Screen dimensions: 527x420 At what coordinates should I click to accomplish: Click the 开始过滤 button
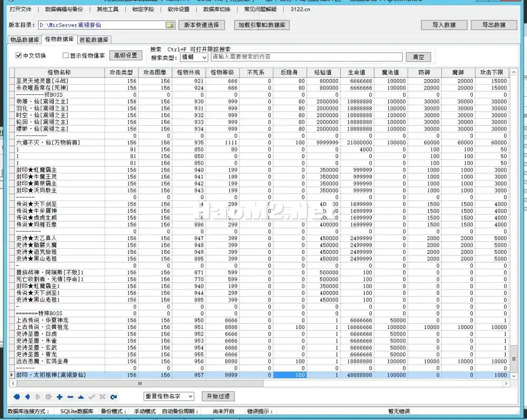click(x=218, y=396)
